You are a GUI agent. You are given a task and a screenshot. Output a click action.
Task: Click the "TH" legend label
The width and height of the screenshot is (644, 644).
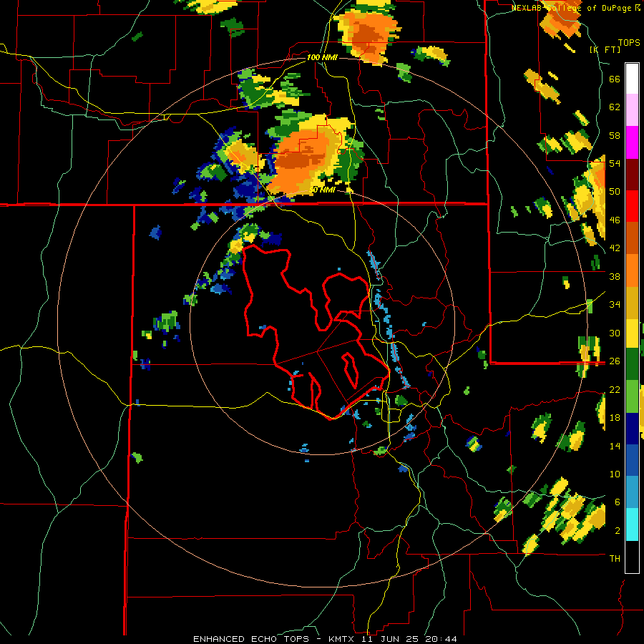(x=615, y=559)
